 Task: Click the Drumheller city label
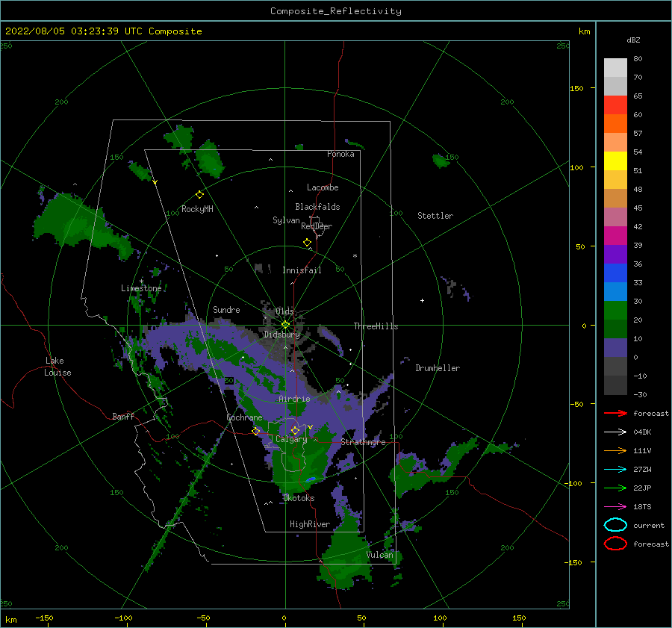pos(438,368)
